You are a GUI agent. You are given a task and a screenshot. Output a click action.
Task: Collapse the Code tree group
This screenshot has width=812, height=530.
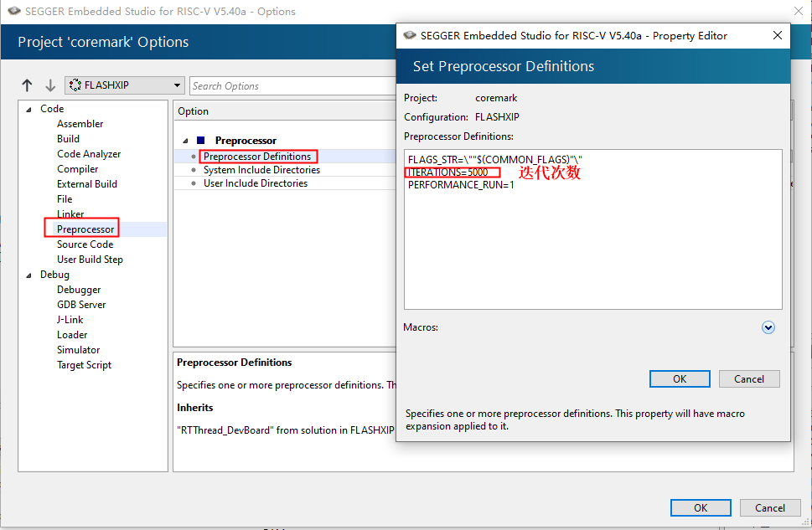click(29, 109)
